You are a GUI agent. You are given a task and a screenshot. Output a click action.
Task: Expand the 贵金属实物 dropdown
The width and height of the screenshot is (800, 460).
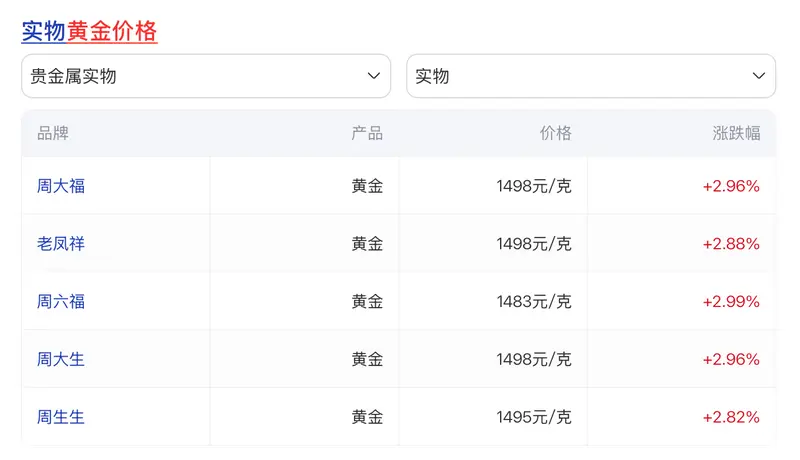pos(206,76)
